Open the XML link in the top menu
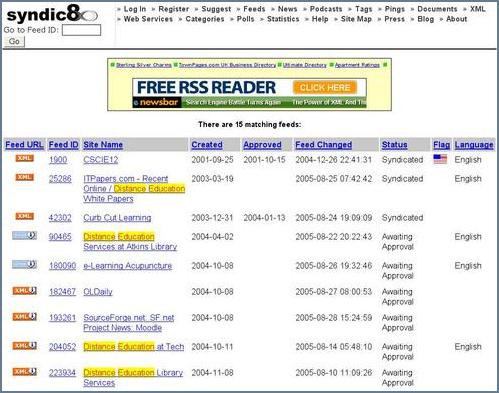Image resolution: width=499 pixels, height=393 pixels. [x=478, y=9]
